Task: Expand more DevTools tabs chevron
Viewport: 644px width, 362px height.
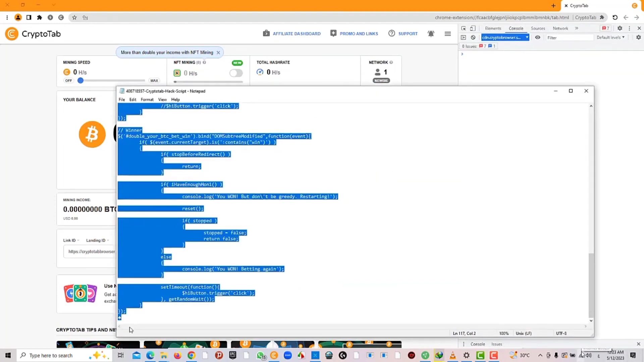Action: point(577,28)
